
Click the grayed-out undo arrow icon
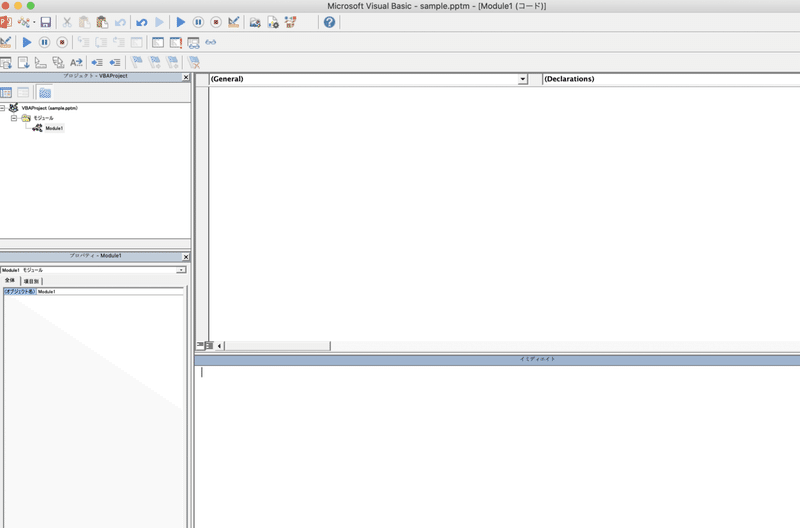[120, 22]
